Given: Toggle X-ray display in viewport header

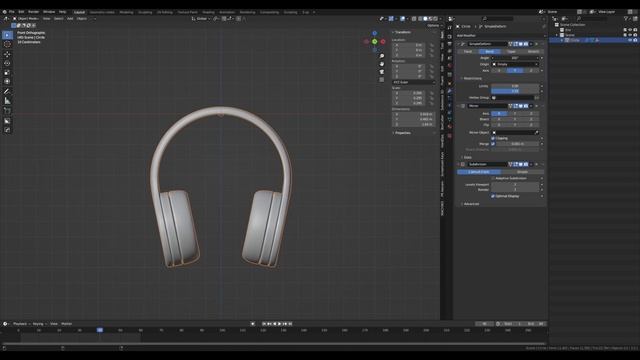Looking at the screenshot, I should pos(414,19).
